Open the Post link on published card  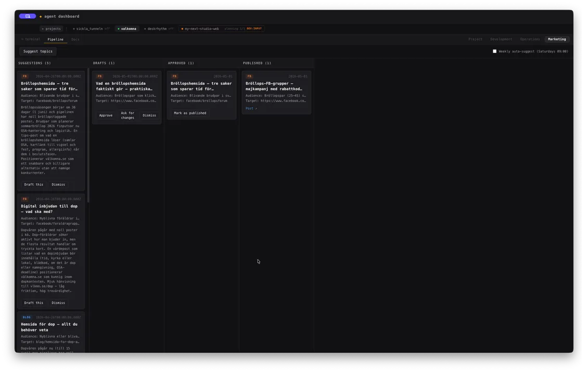click(x=251, y=108)
